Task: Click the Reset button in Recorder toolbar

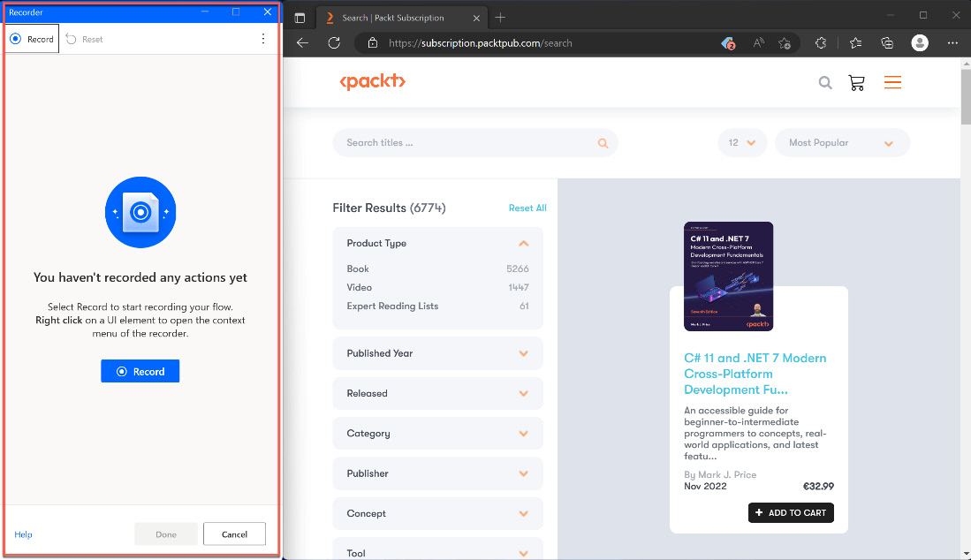Action: tap(84, 39)
